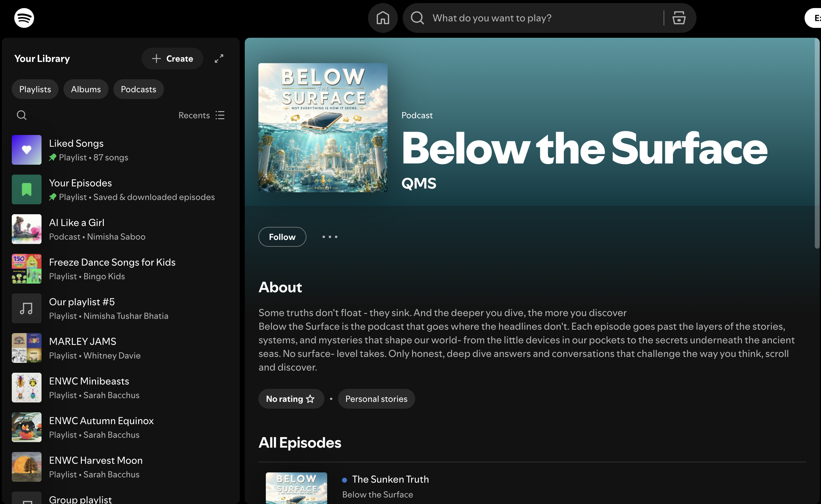
Task: Open ENWC Autumn Equinox playlist
Action: (120, 428)
